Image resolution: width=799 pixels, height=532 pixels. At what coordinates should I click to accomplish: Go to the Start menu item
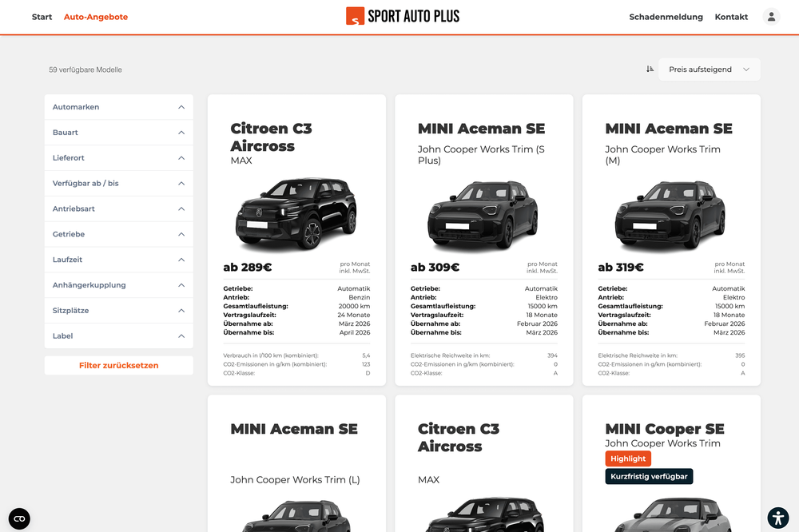click(42, 17)
